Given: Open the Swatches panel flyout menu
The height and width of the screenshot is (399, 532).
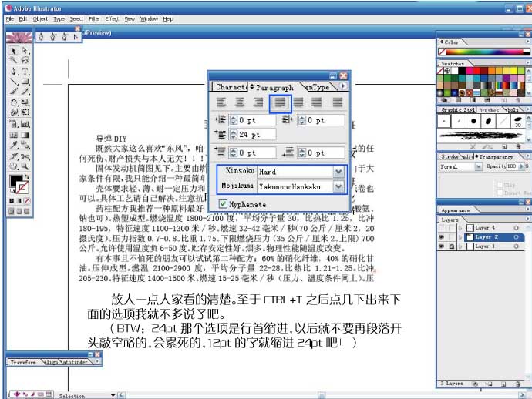Looking at the screenshot, I should click(x=528, y=62).
